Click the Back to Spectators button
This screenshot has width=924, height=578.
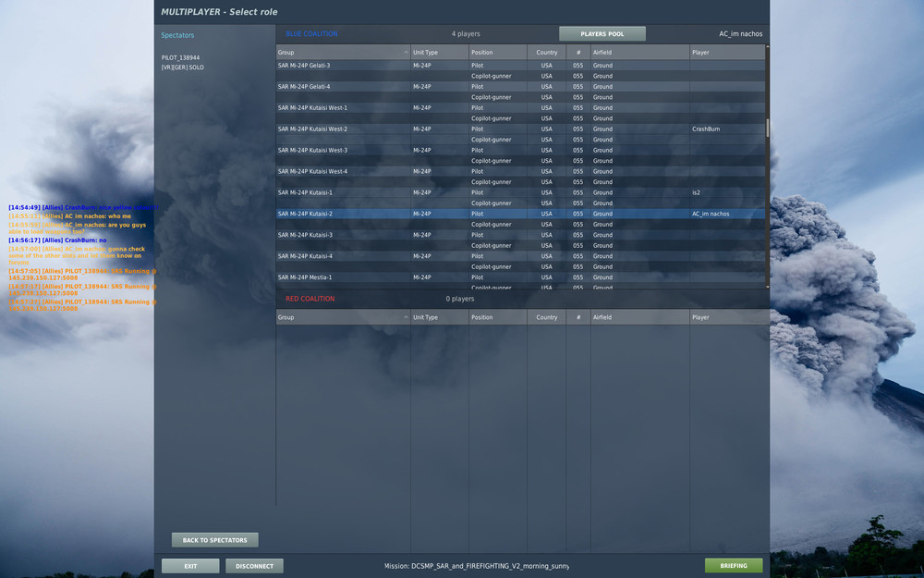point(215,540)
